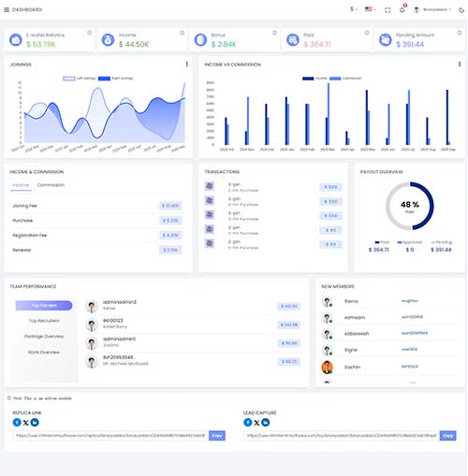
Task: Click the Replica Link URL field
Action: [110, 436]
